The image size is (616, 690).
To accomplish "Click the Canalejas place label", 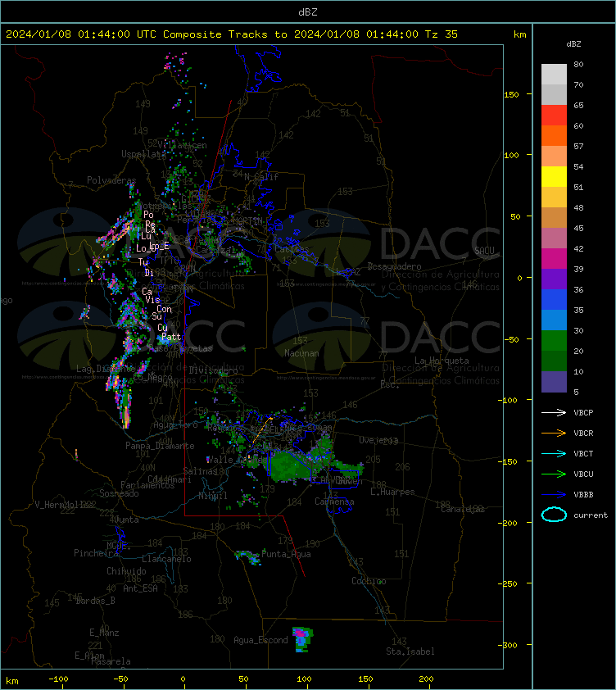I will click(x=462, y=509).
